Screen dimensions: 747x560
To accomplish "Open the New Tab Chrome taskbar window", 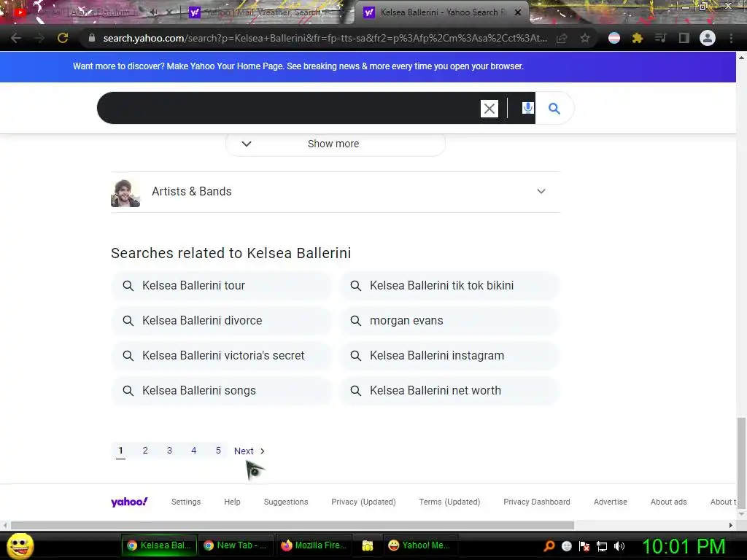I will 236,545.
